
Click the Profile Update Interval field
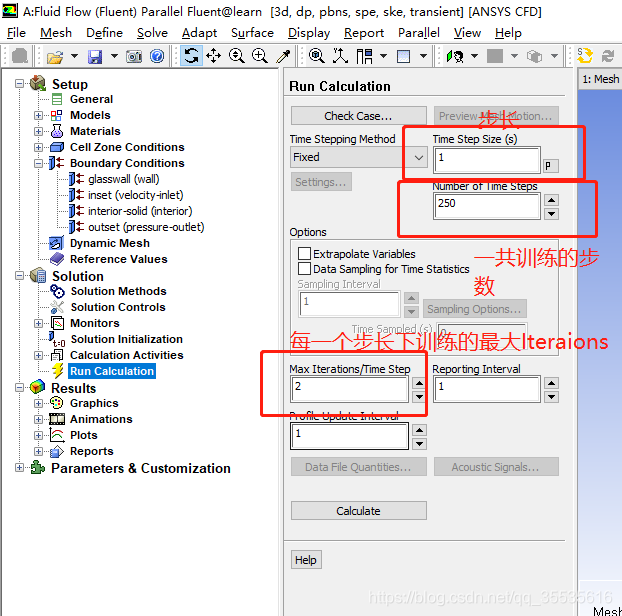(349, 436)
